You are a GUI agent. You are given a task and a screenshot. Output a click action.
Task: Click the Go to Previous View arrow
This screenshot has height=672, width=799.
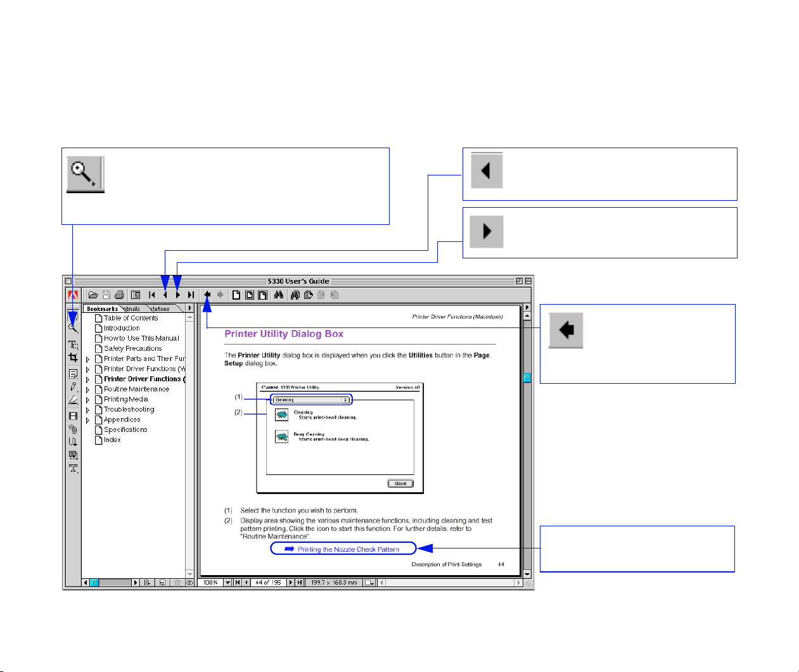click(207, 295)
